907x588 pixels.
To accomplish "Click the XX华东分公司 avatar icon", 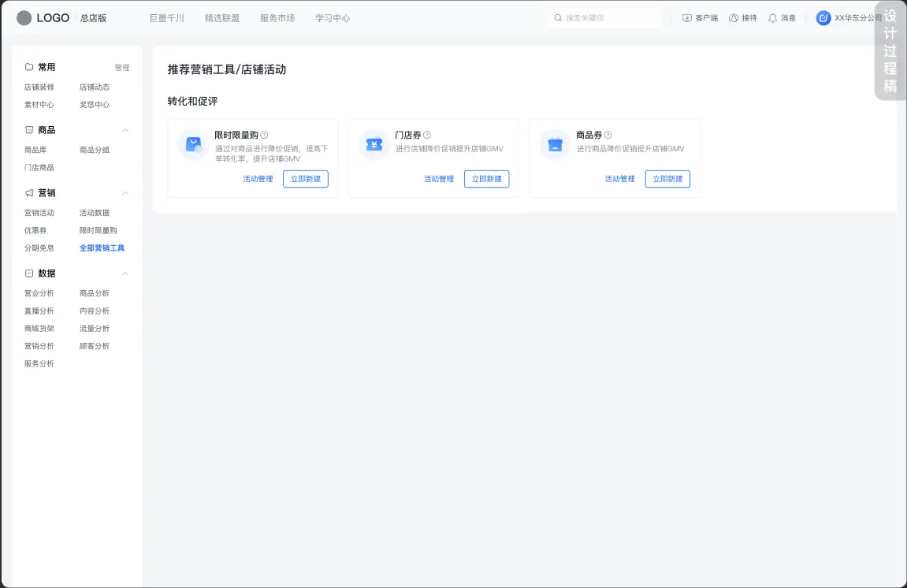I will 823,18.
